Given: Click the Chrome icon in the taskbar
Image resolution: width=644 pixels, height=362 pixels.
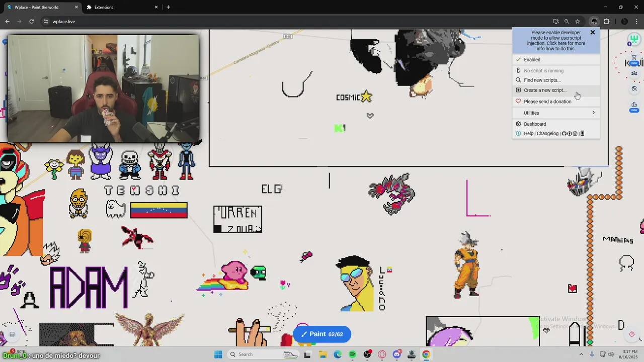Looking at the screenshot, I should pos(426,354).
